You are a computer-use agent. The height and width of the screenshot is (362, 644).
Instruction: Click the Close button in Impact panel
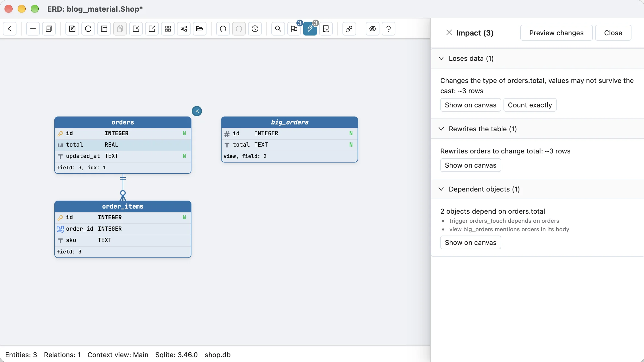613,33
